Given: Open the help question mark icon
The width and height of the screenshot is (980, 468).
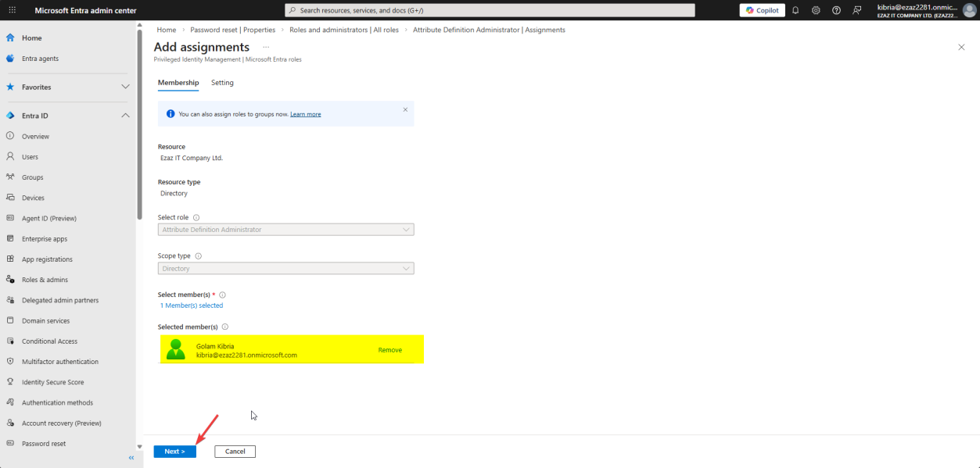Looking at the screenshot, I should [836, 10].
